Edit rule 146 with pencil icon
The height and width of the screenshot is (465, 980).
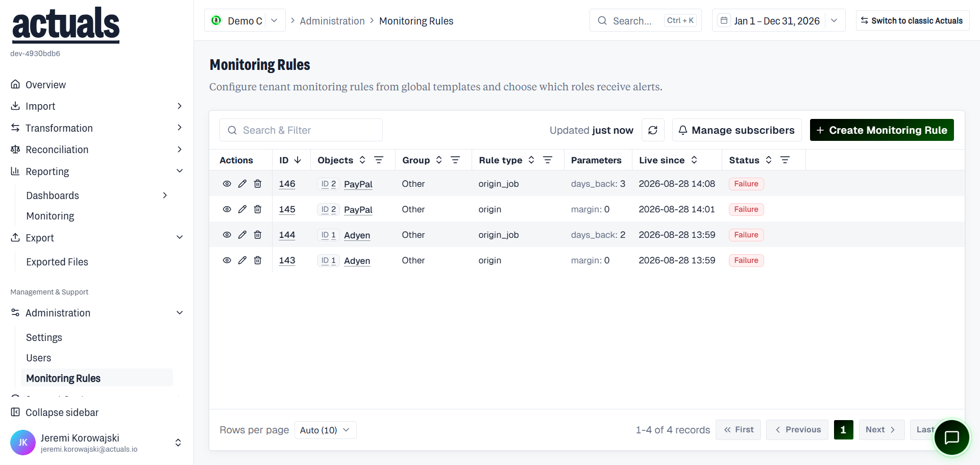(242, 184)
